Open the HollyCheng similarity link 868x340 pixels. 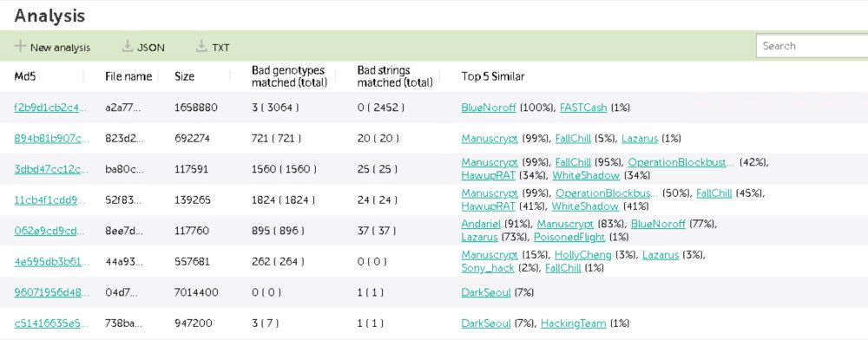click(x=583, y=255)
